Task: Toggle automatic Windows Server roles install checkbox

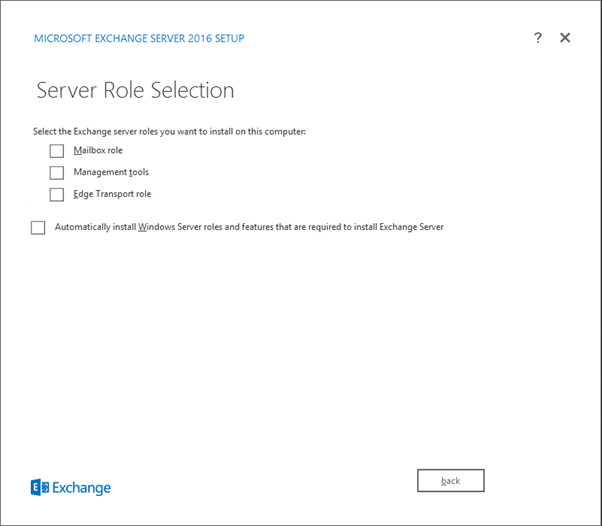Action: click(38, 228)
